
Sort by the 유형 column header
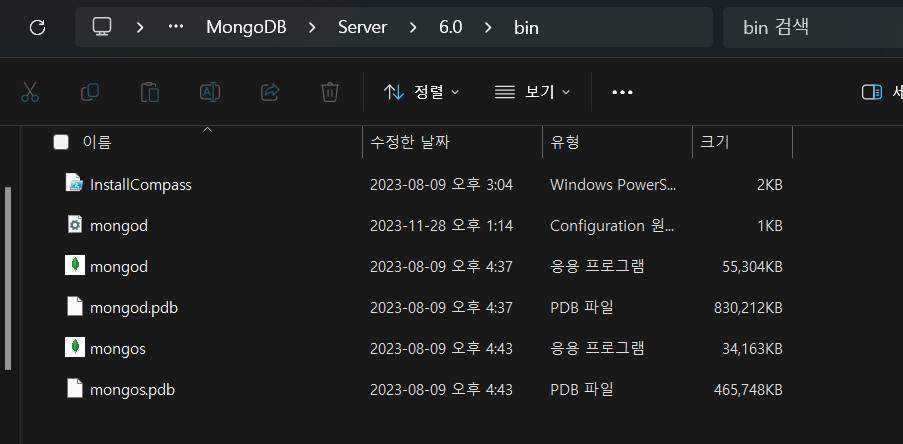[565, 142]
